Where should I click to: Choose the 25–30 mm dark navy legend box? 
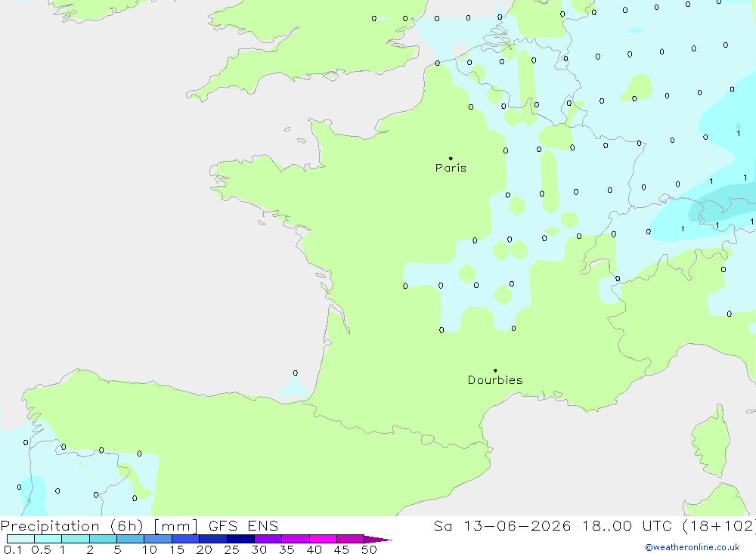point(240,539)
